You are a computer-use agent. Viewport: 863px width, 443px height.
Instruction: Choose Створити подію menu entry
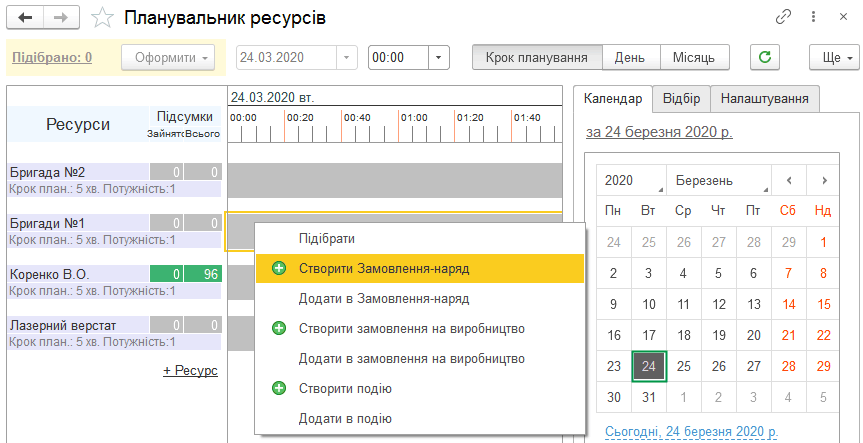coord(419,389)
